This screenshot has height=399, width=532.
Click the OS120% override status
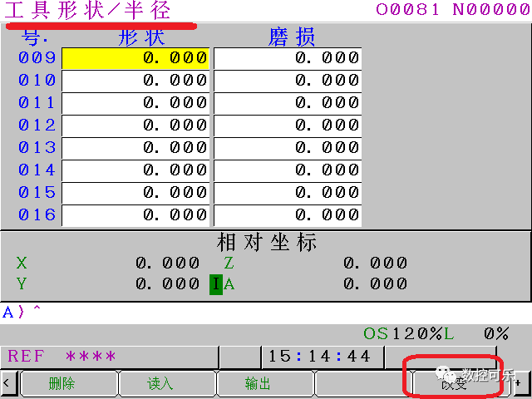point(403,334)
